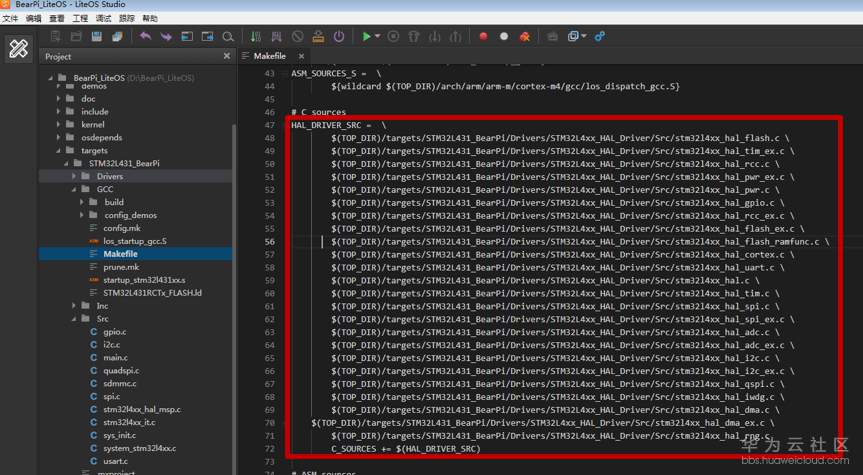Collapse the STM32L431_BearPi folder

point(66,163)
